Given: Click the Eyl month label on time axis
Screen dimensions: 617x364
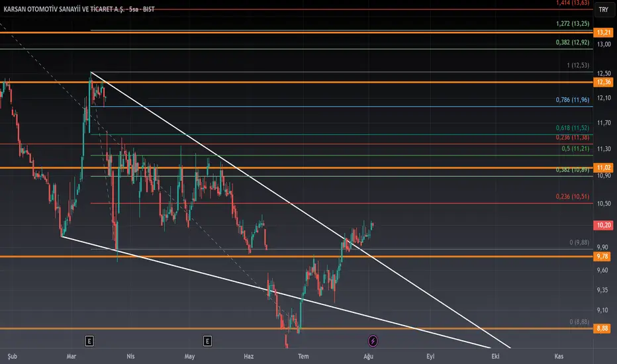Looking at the screenshot, I should tap(430, 357).
